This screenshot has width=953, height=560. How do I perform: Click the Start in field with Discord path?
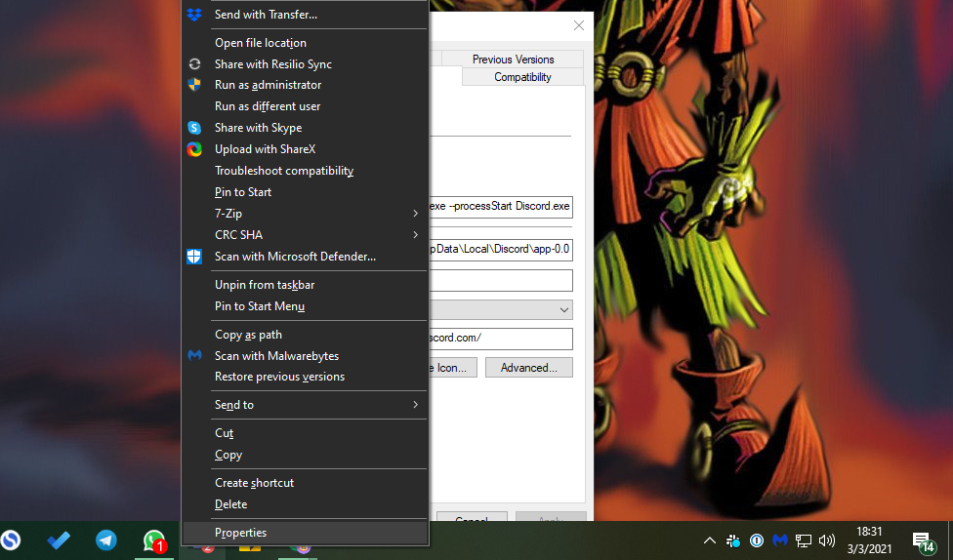click(x=501, y=249)
